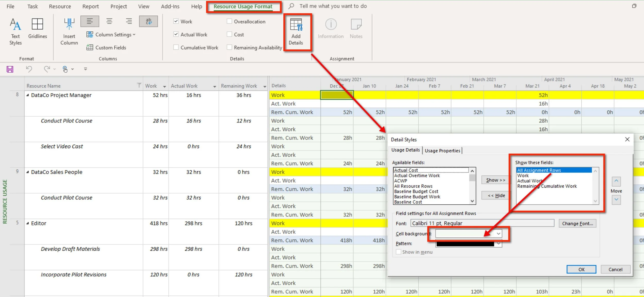This screenshot has height=297, width=644.
Task: Switch to the Resource tab
Action: click(x=60, y=6)
